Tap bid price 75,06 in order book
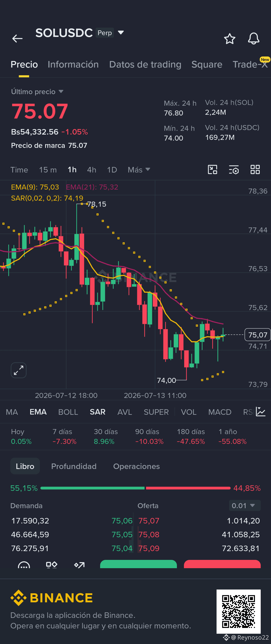Viewport: 271px width, 644px height. click(x=122, y=521)
